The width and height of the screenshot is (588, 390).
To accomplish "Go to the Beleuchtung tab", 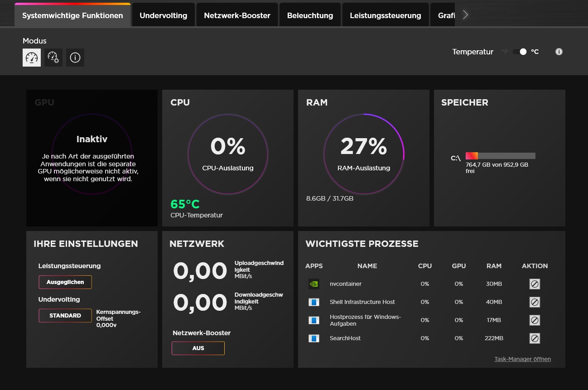I will click(x=310, y=15).
